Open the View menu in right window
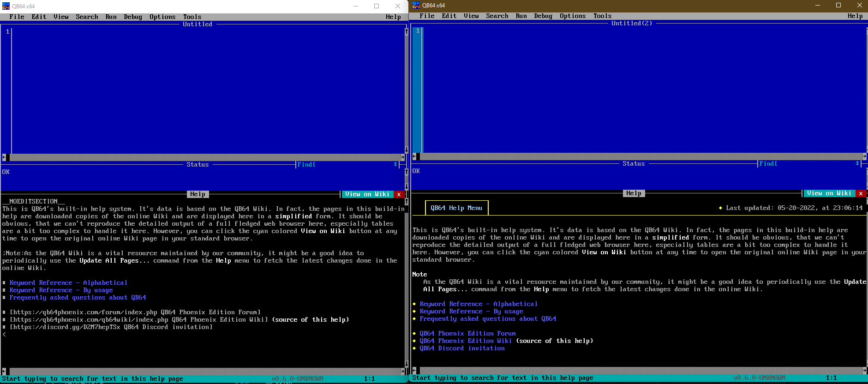This screenshot has width=868, height=384. (x=472, y=16)
